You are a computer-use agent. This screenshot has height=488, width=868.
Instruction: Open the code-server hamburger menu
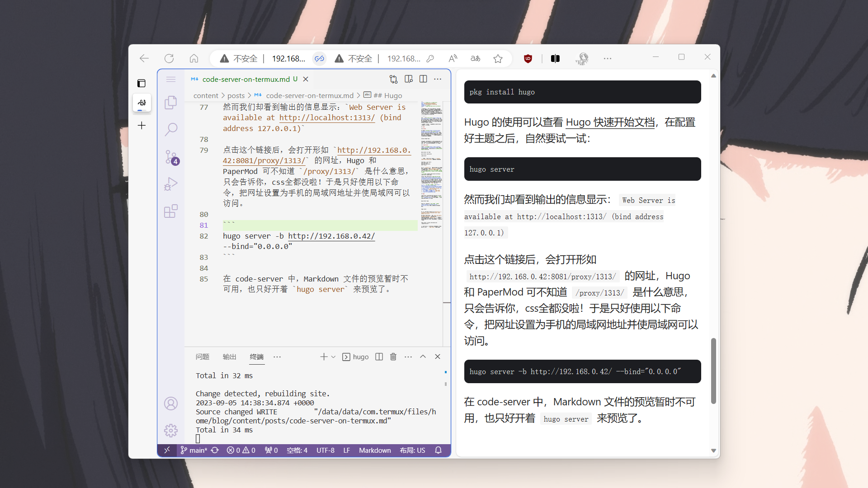(171, 80)
